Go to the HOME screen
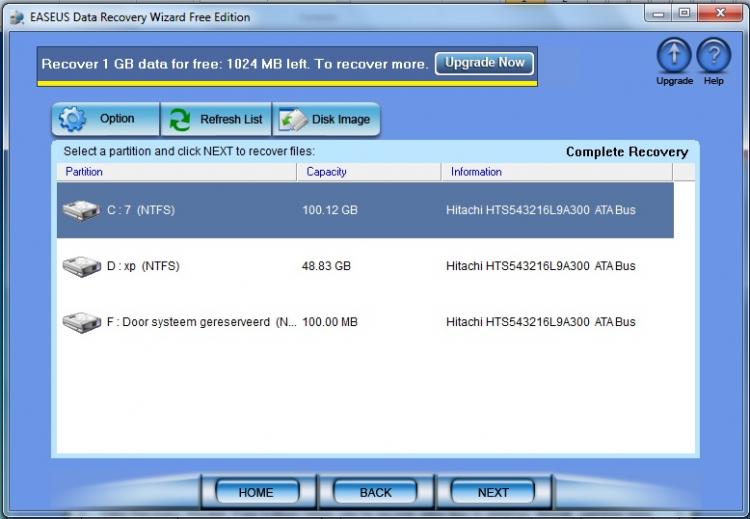750x519 pixels. (256, 492)
